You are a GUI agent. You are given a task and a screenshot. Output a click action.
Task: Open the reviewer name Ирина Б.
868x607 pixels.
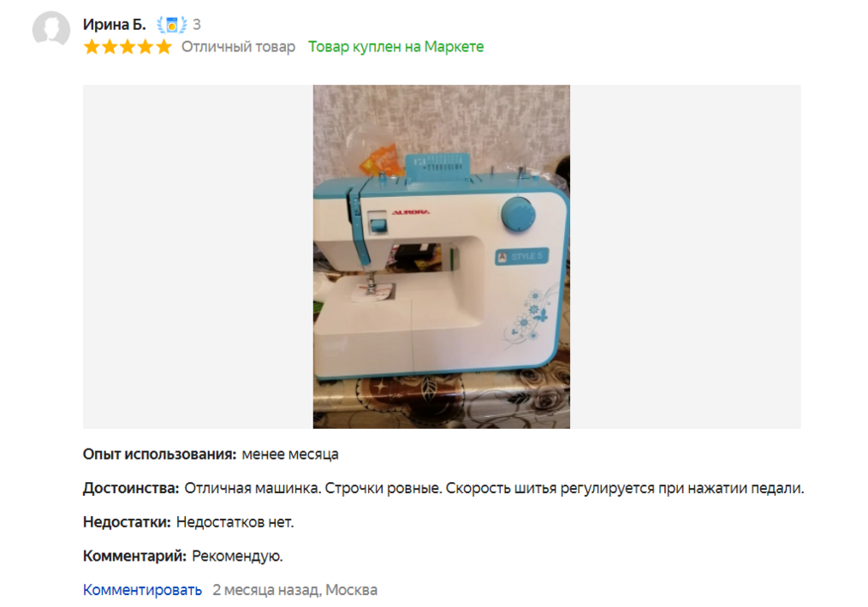point(114,24)
